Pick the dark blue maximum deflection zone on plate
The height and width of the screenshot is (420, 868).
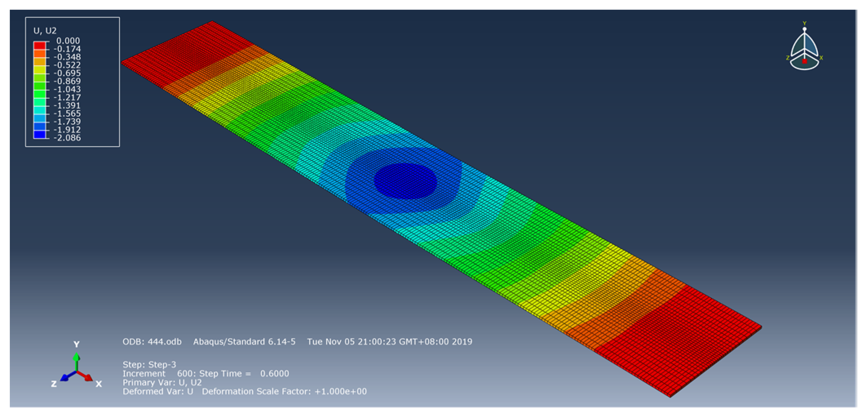405,181
